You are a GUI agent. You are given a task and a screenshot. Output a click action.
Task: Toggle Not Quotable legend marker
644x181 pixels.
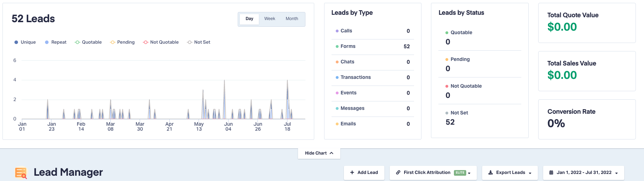(x=145, y=42)
